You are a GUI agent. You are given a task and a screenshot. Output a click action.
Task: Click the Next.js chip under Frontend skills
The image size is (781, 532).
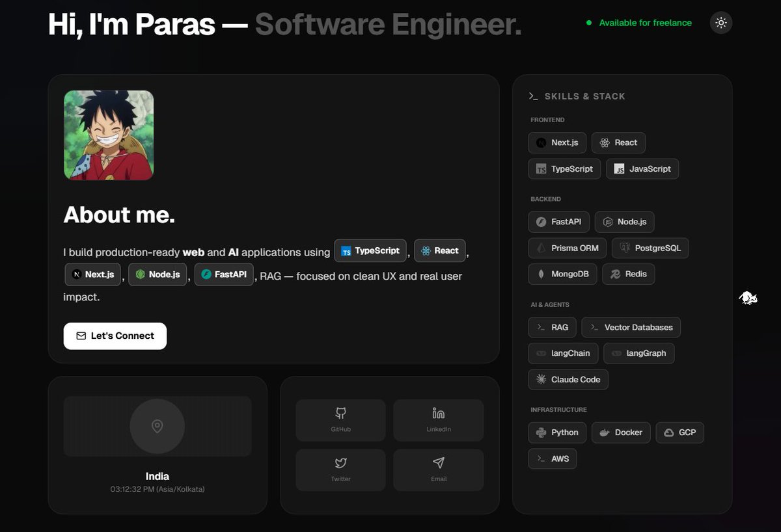coord(557,143)
